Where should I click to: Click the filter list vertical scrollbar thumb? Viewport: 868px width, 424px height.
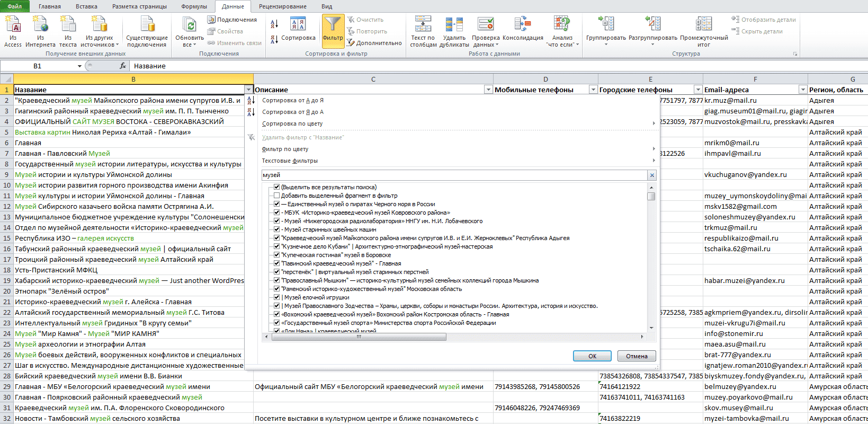[x=651, y=196]
